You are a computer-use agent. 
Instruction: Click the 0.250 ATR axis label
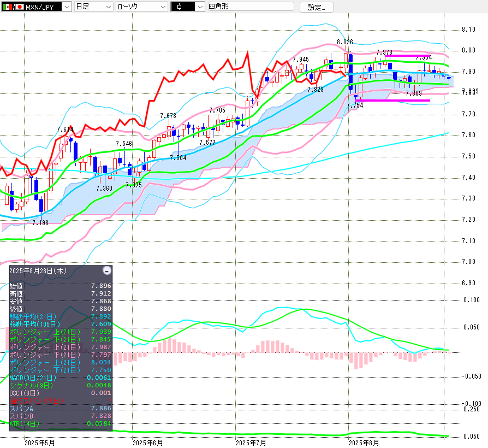pos(472,409)
